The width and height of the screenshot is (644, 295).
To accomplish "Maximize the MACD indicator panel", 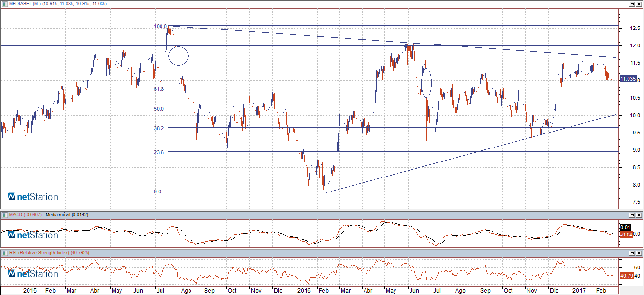I will click(632, 214).
